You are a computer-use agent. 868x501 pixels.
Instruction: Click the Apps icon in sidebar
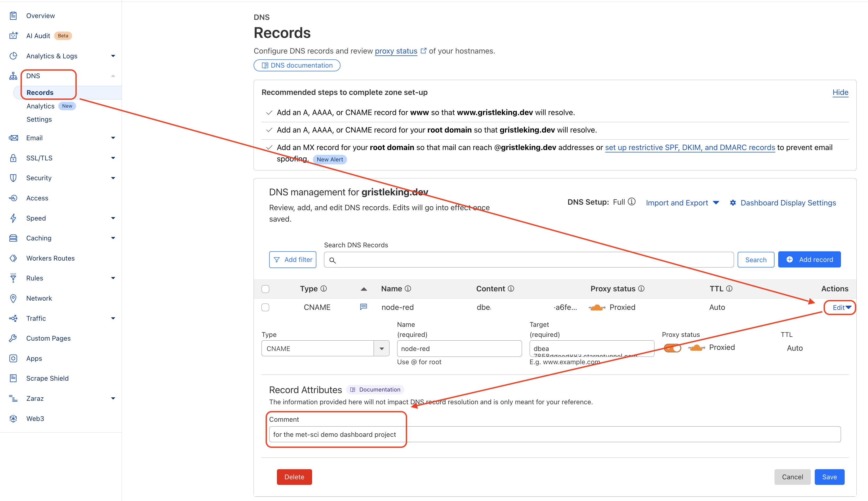(13, 358)
